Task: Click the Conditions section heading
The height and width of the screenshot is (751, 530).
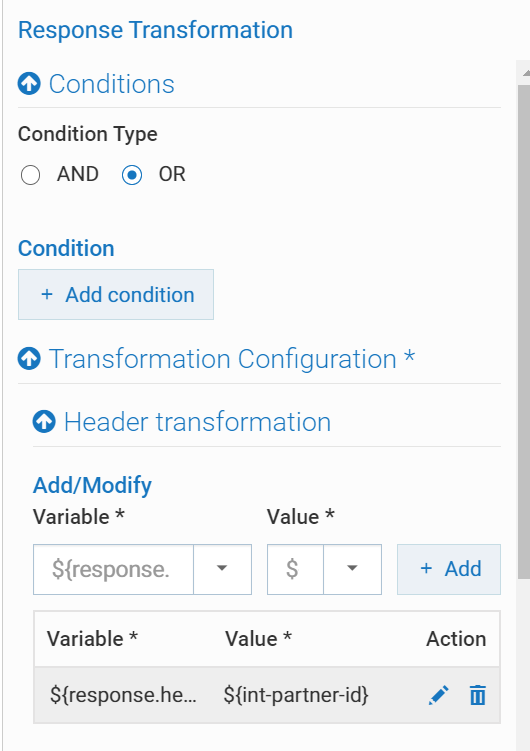Action: pos(112,84)
